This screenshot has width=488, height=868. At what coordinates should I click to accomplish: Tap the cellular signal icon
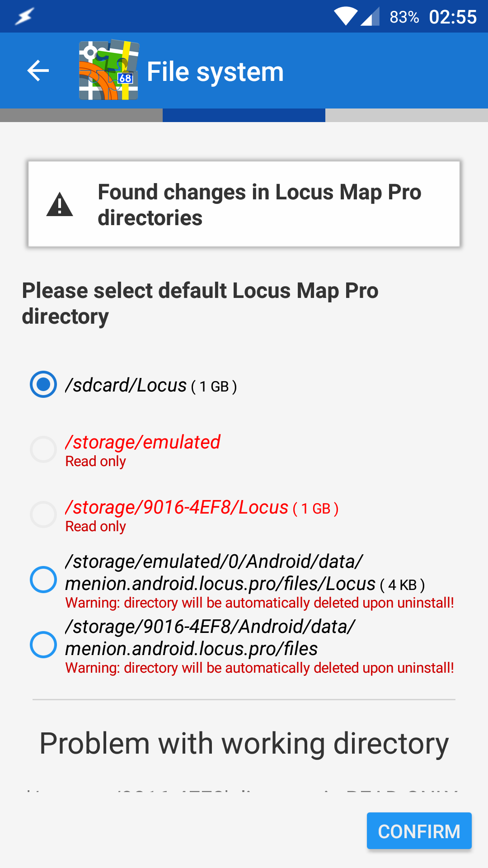[370, 17]
